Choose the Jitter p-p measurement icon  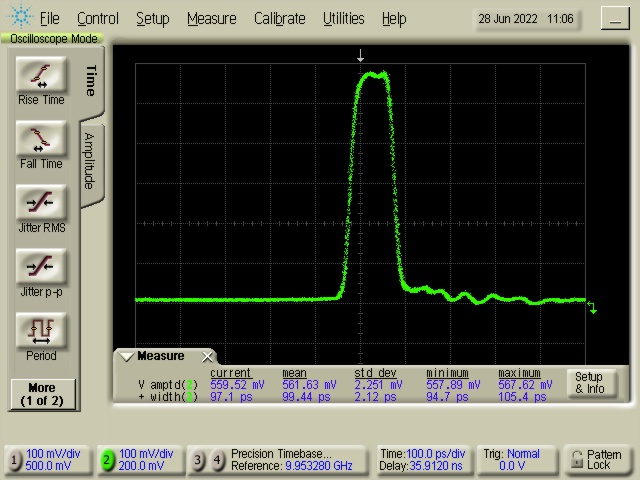click(x=41, y=268)
